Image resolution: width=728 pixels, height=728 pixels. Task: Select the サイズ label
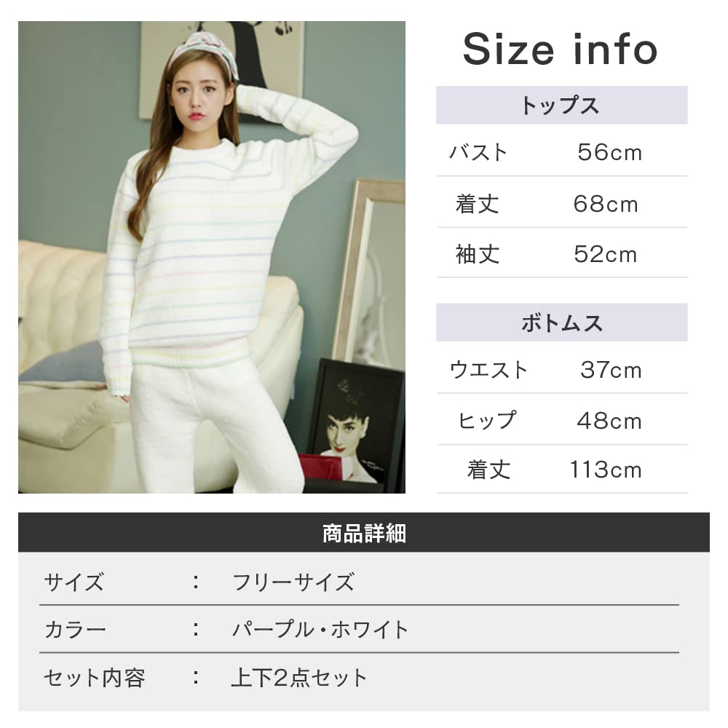74,582
